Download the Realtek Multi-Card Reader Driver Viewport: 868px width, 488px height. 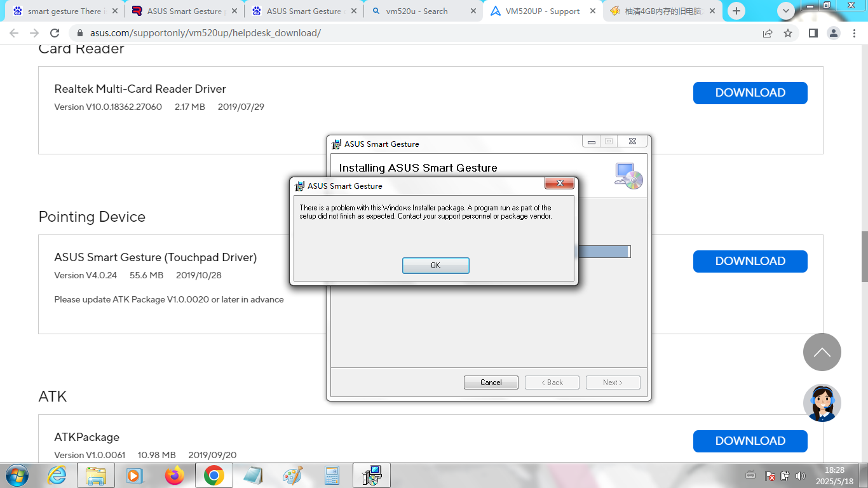[x=750, y=93]
